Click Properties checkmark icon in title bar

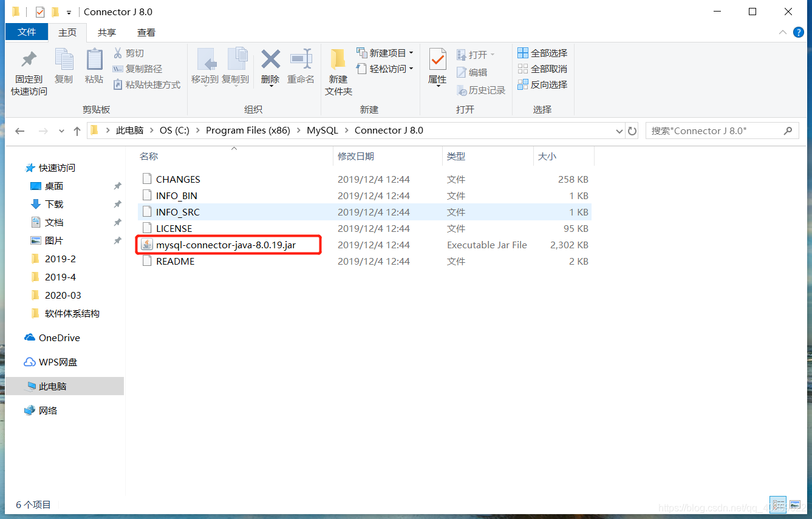point(40,12)
